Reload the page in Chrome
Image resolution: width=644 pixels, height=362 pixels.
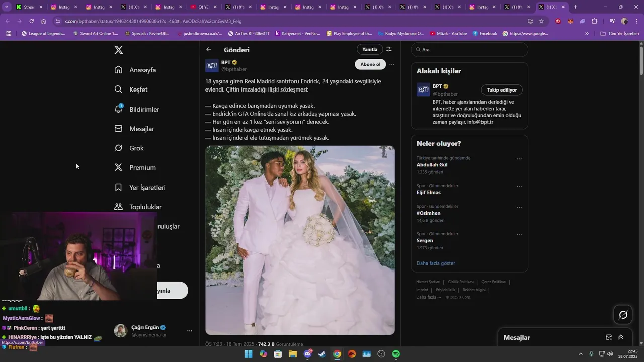31,21
